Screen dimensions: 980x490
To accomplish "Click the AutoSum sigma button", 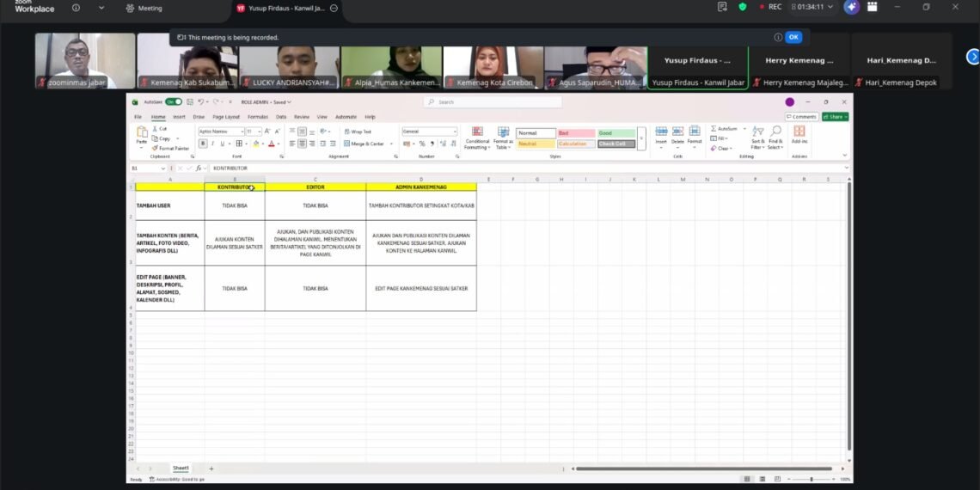I will [x=725, y=129].
